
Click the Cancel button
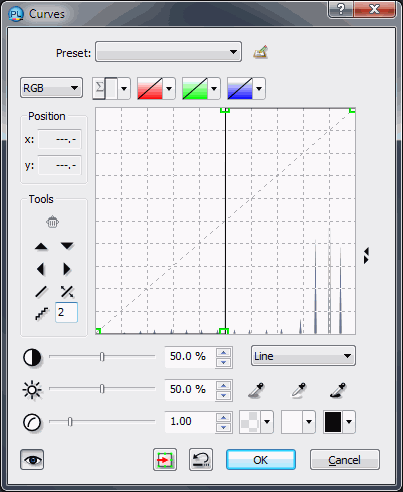tap(345, 460)
